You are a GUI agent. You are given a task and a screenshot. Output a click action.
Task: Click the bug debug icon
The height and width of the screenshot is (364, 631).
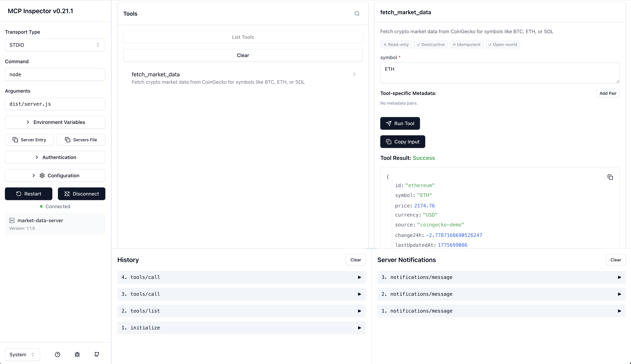click(x=77, y=355)
